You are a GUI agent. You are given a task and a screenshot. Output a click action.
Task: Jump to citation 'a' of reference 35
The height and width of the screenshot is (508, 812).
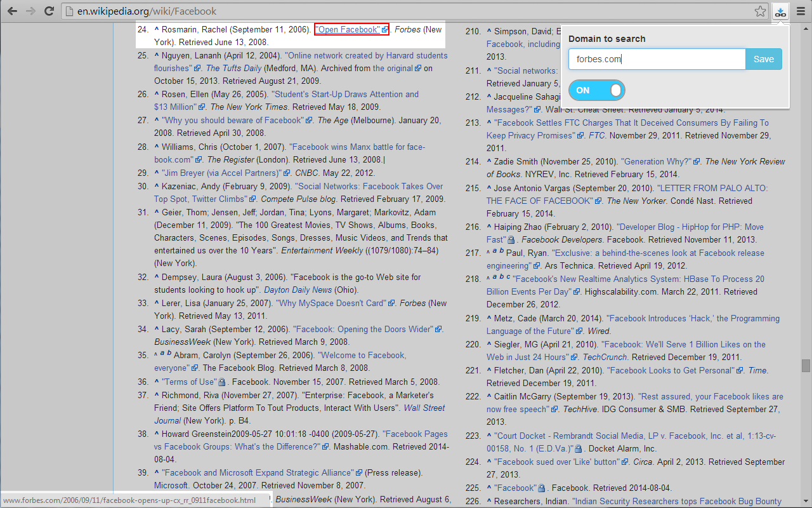tap(162, 353)
